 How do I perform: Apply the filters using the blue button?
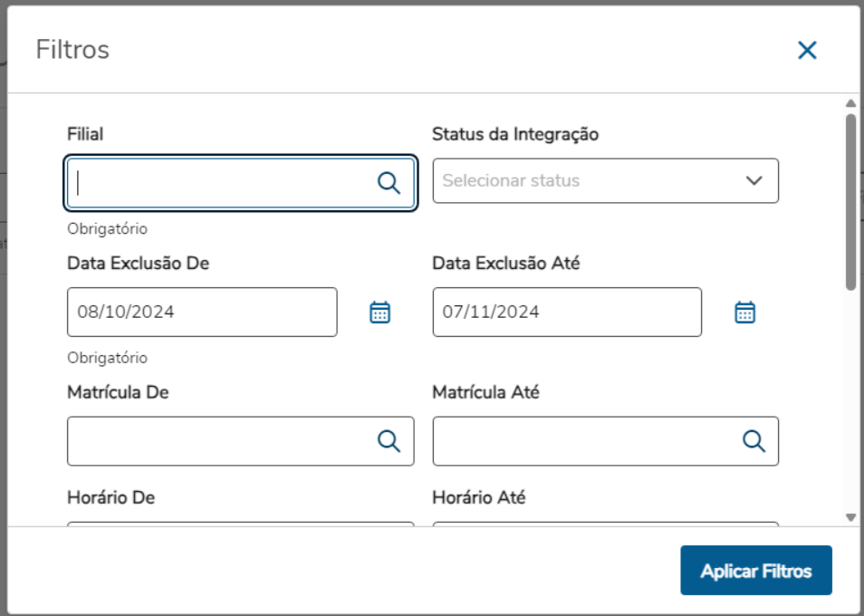coord(756,570)
